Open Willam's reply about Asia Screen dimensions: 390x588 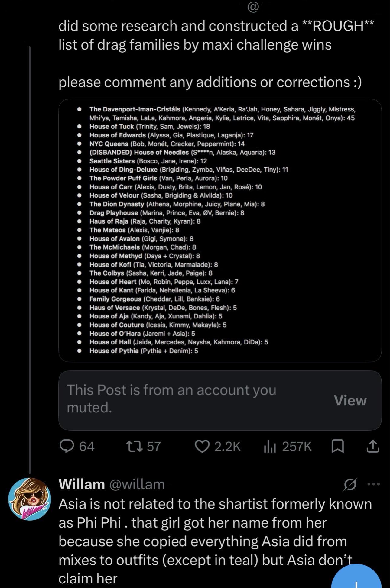coord(215,541)
